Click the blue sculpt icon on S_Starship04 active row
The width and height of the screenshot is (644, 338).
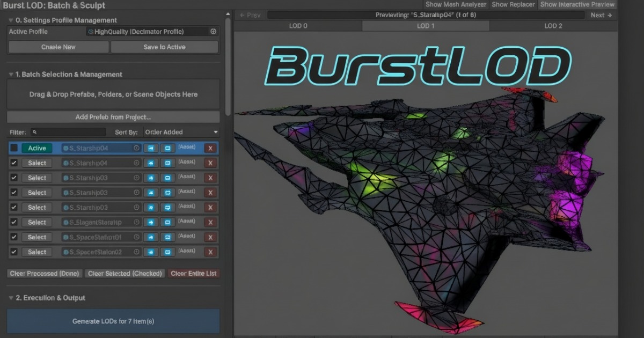(151, 148)
